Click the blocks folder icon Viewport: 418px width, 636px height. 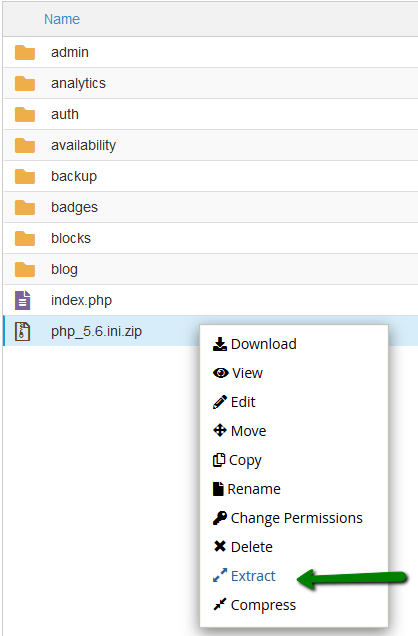(25, 238)
